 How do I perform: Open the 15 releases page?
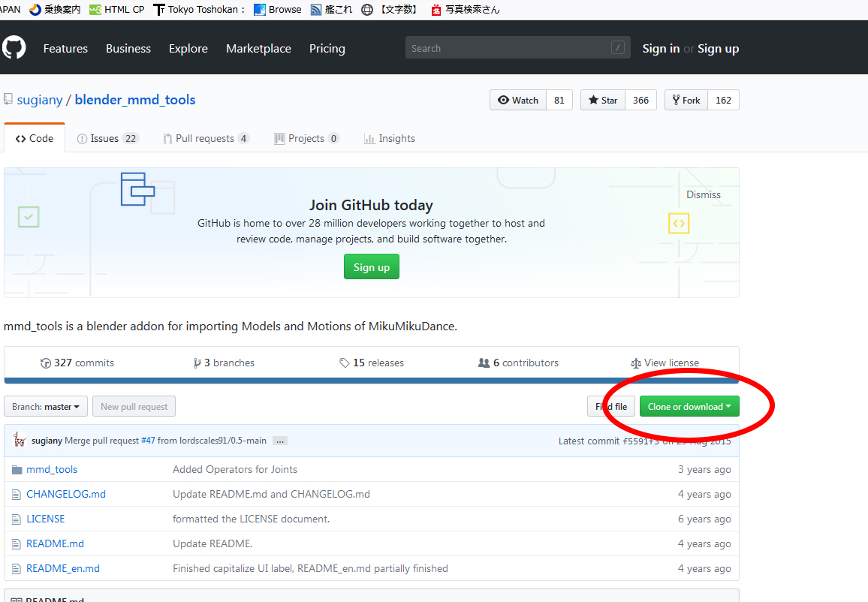[x=372, y=363]
